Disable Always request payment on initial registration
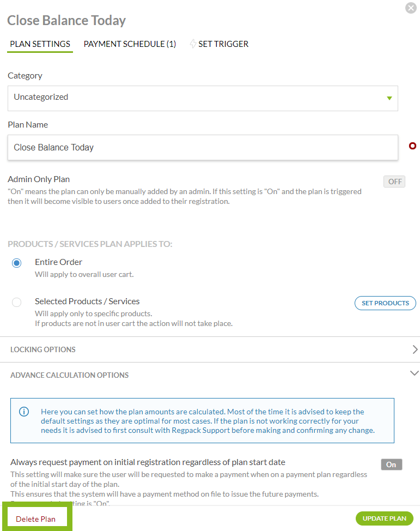420x531 pixels. (x=391, y=464)
